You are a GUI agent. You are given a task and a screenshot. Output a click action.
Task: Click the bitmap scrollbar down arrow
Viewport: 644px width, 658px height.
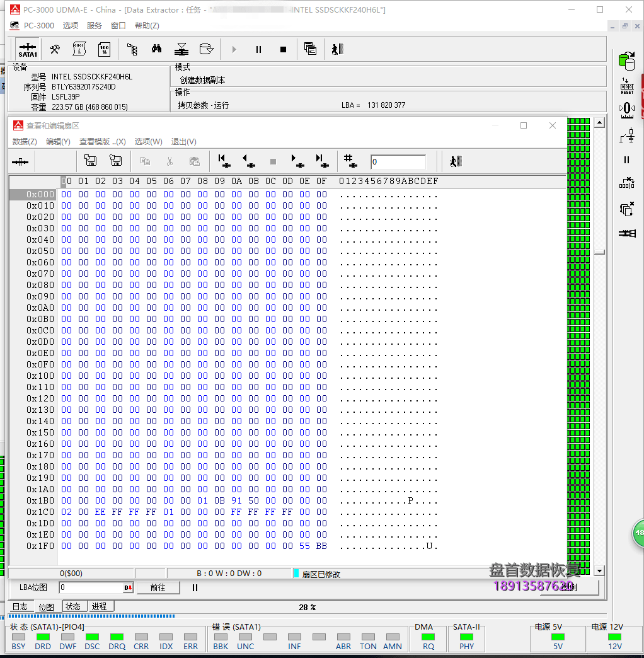[599, 571]
